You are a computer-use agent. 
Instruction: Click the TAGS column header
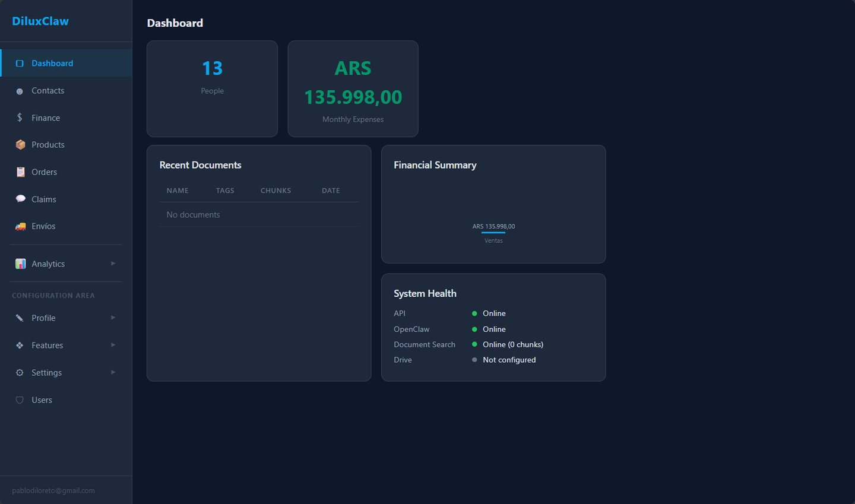[225, 191]
